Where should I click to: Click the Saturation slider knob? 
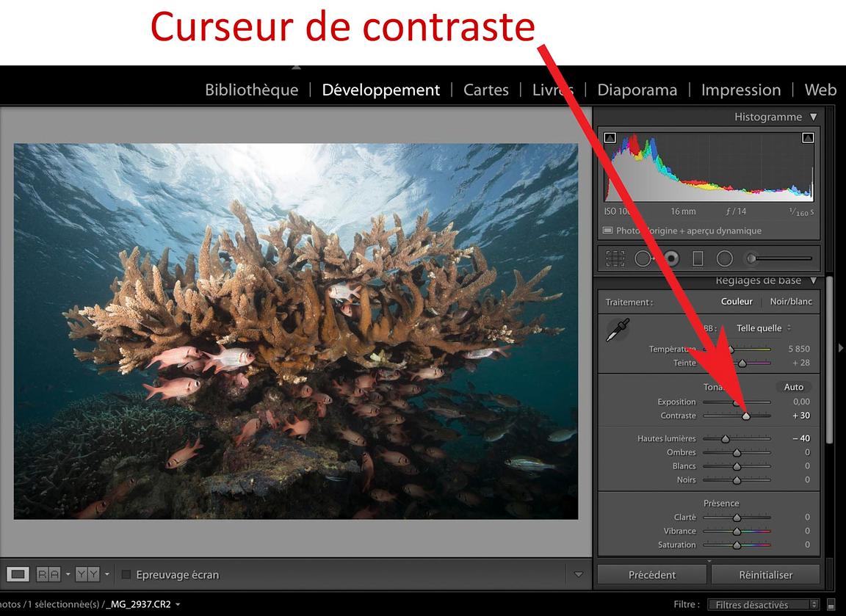click(x=737, y=546)
